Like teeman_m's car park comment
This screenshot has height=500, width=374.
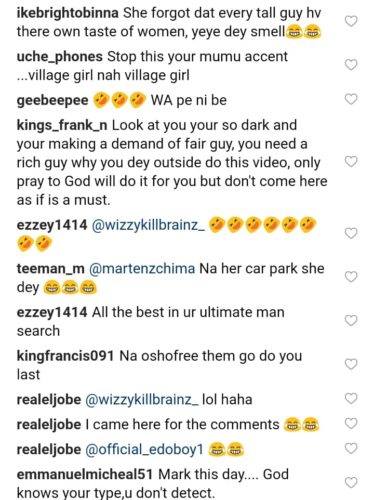pos(351,277)
